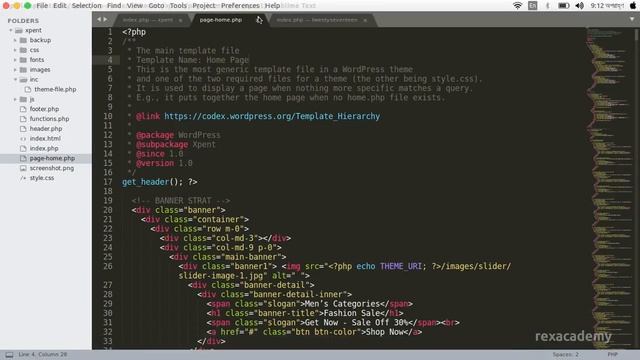Open the Selection menu
640x360 pixels.
(87, 6)
